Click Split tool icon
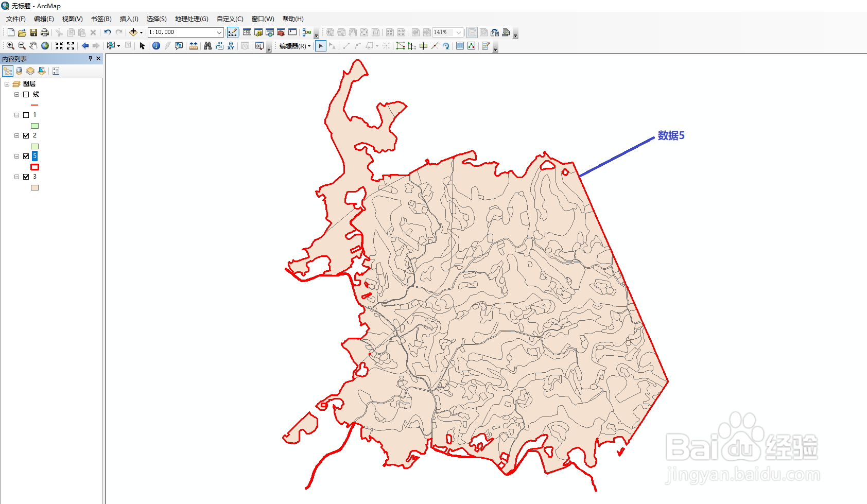This screenshot has height=504, width=867. click(x=435, y=46)
